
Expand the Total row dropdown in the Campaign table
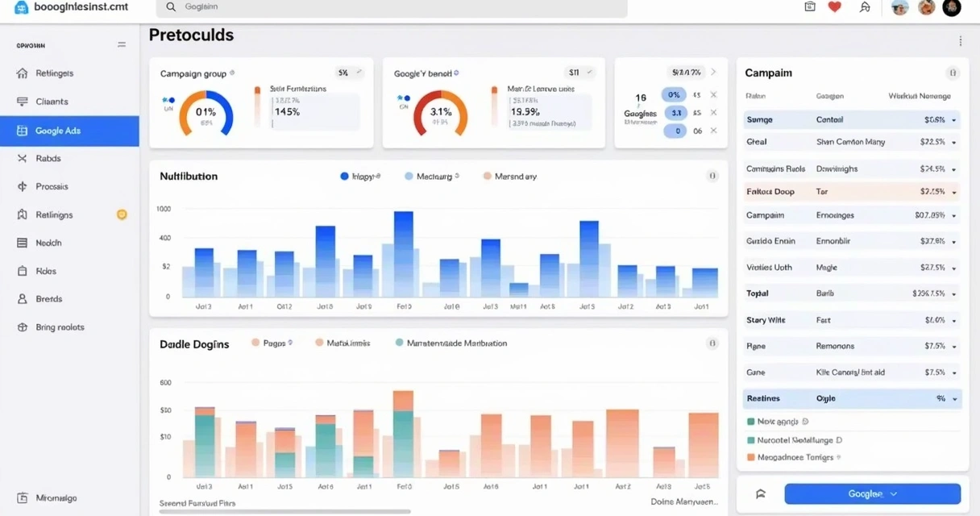point(953,293)
